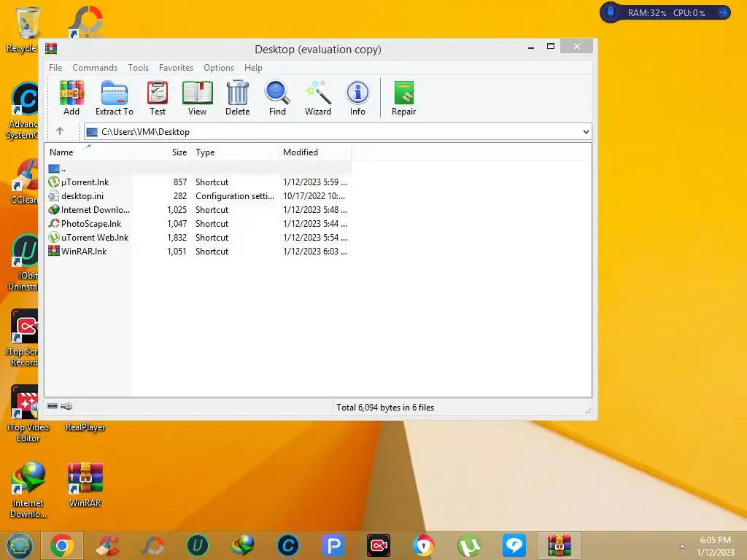747x560 pixels.
Task: Click the Delete trash can icon
Action: pyautogui.click(x=237, y=98)
